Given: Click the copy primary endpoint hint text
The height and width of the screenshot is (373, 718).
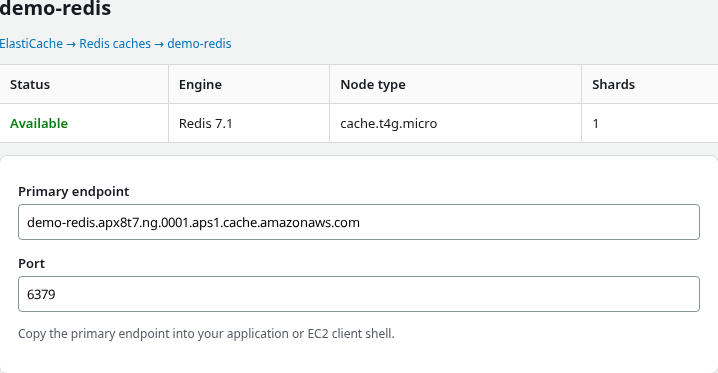Looking at the screenshot, I should (x=206, y=334).
